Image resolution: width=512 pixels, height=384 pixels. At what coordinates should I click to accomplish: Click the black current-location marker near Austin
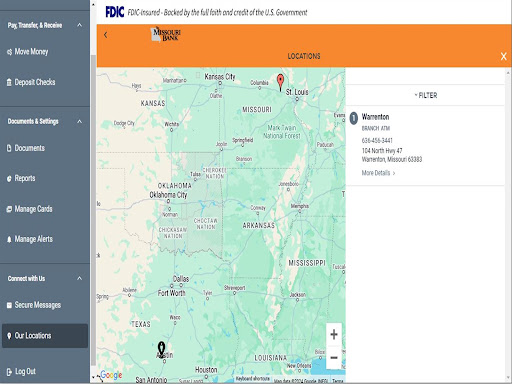click(x=162, y=349)
